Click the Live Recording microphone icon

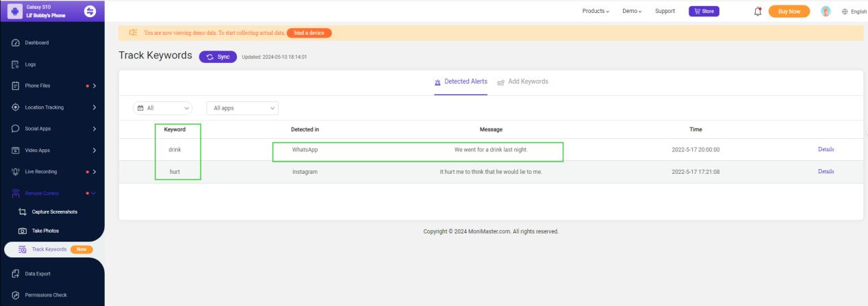pyautogui.click(x=14, y=171)
